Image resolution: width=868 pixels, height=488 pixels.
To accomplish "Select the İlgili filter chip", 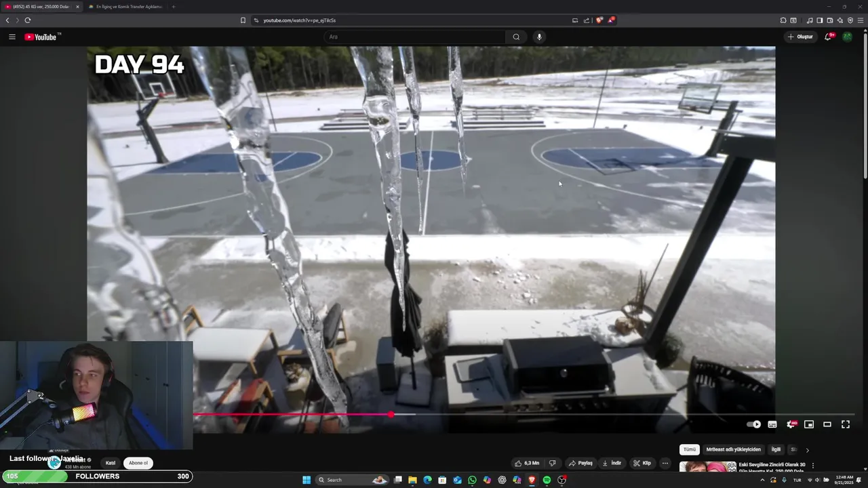I will click(x=776, y=449).
